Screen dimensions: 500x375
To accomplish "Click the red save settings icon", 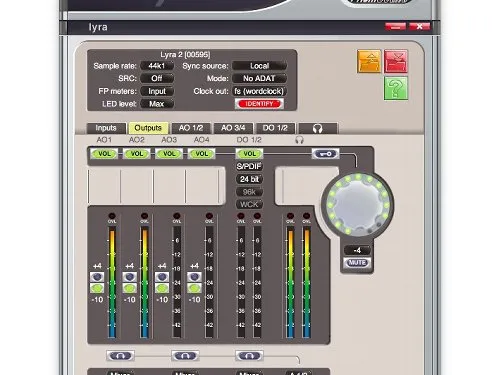I will point(396,61).
